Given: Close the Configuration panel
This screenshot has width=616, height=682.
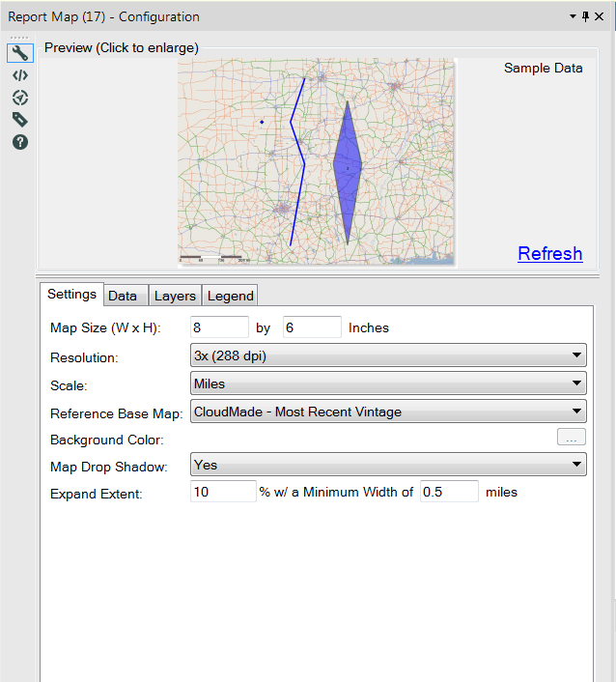Looking at the screenshot, I should (x=599, y=16).
